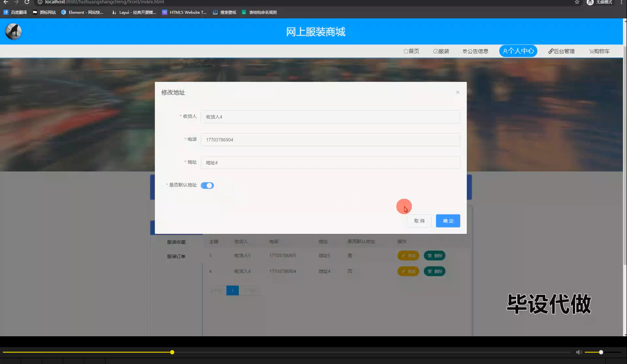The height and width of the screenshot is (364, 627).
Task: Open the 服装 category menu
Action: point(441,51)
